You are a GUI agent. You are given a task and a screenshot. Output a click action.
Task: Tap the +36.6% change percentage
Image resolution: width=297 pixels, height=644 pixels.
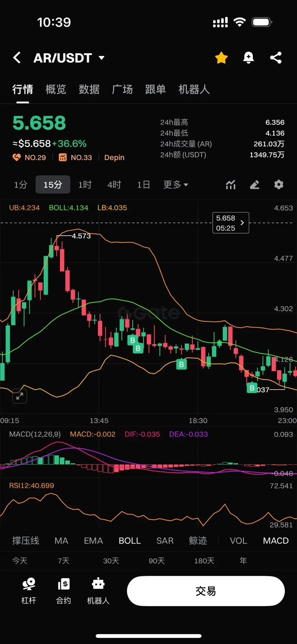coord(69,144)
